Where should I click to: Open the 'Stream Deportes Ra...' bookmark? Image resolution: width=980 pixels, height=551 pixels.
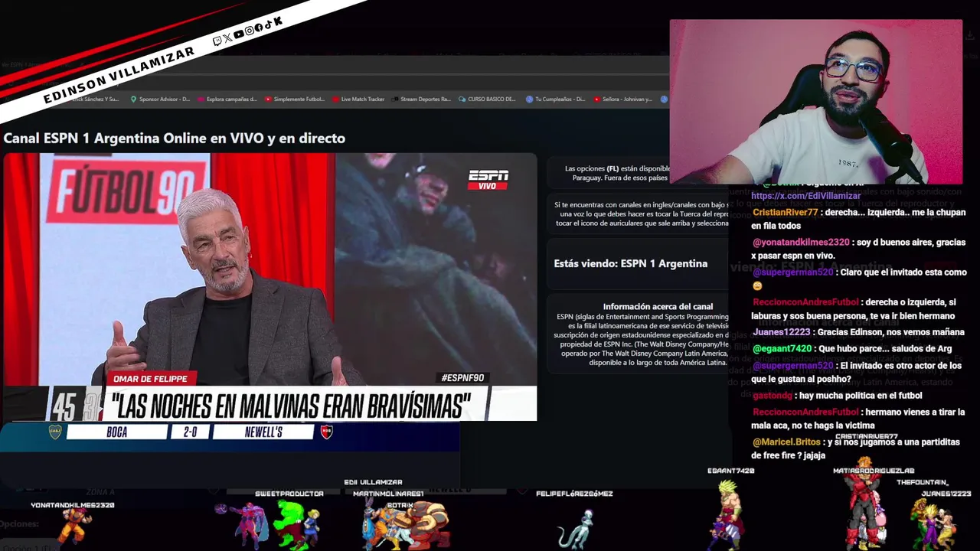pos(421,99)
